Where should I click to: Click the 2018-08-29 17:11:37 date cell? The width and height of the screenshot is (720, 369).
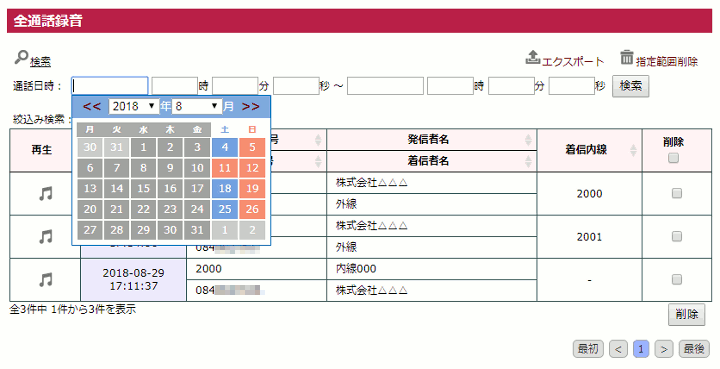tap(134, 280)
